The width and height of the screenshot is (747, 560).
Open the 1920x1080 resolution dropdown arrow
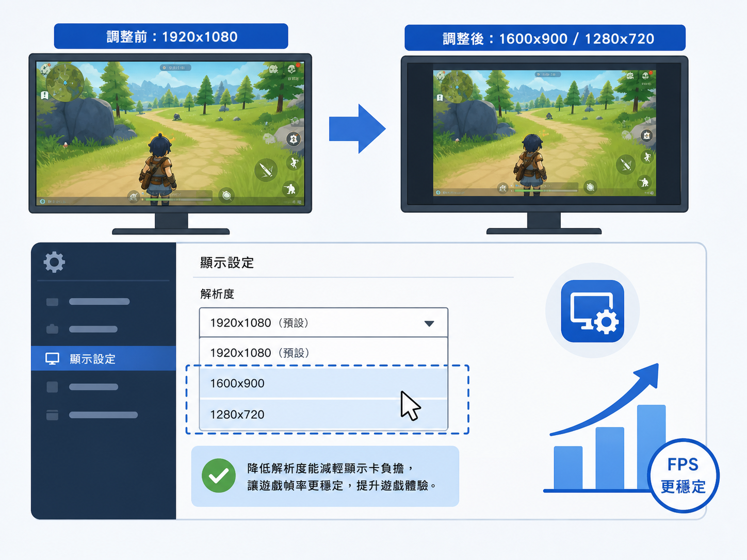(x=429, y=323)
